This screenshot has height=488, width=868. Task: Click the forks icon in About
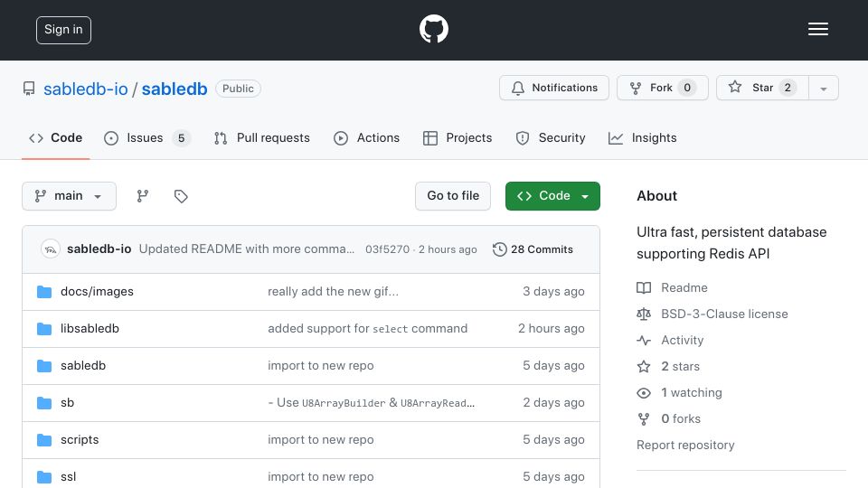click(x=644, y=418)
